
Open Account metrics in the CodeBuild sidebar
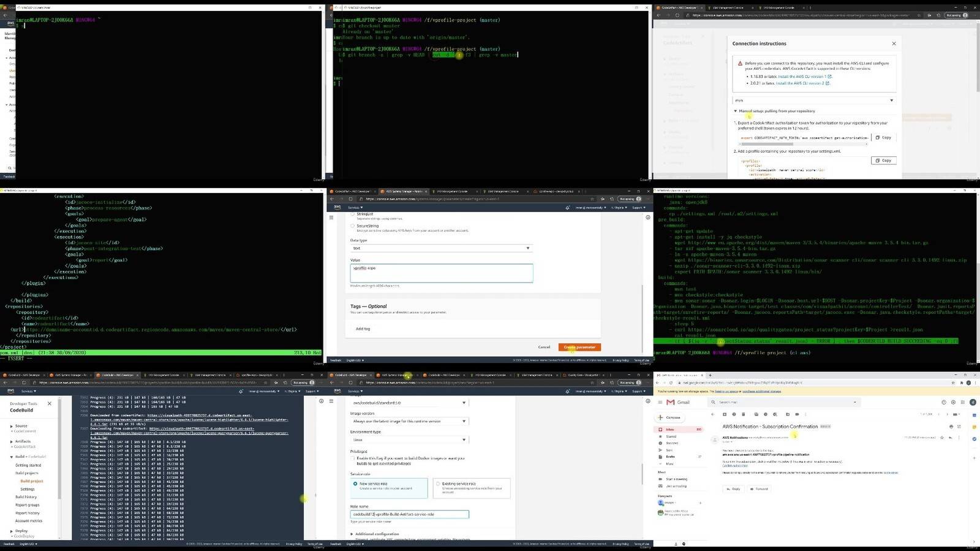(x=29, y=521)
